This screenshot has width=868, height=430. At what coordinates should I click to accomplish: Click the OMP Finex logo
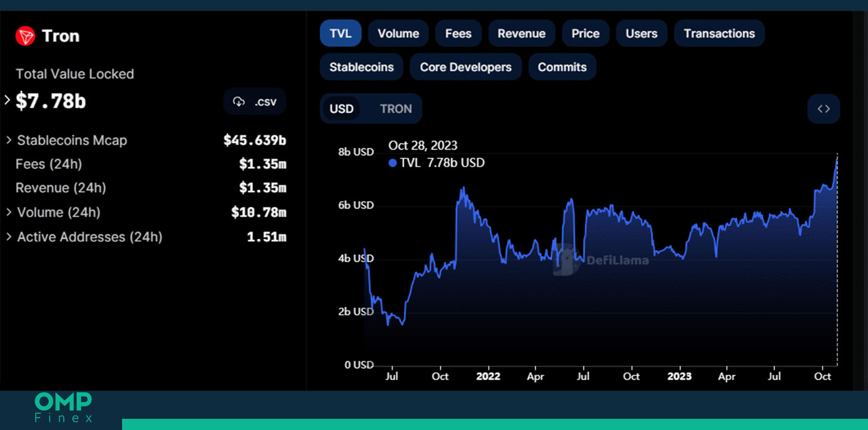pyautogui.click(x=63, y=408)
